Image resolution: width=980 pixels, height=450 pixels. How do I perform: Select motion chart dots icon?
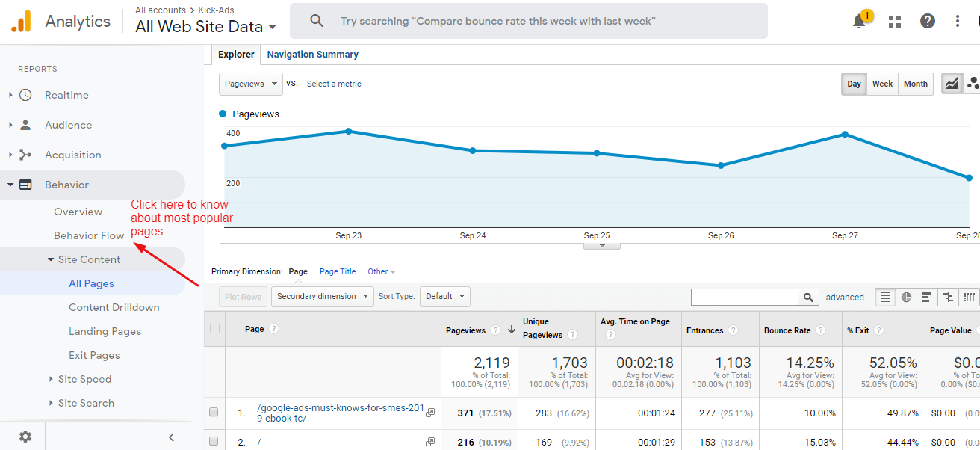pos(972,84)
